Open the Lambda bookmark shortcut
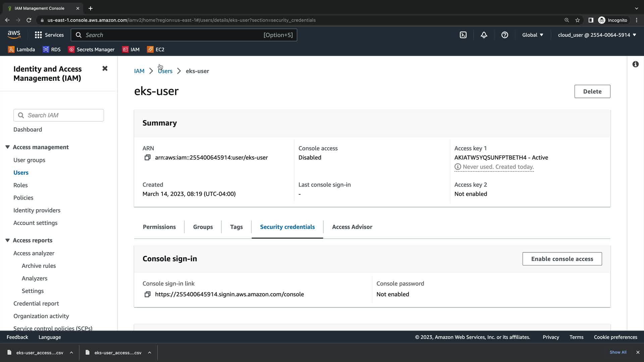Image resolution: width=644 pixels, height=362 pixels. pos(22,50)
